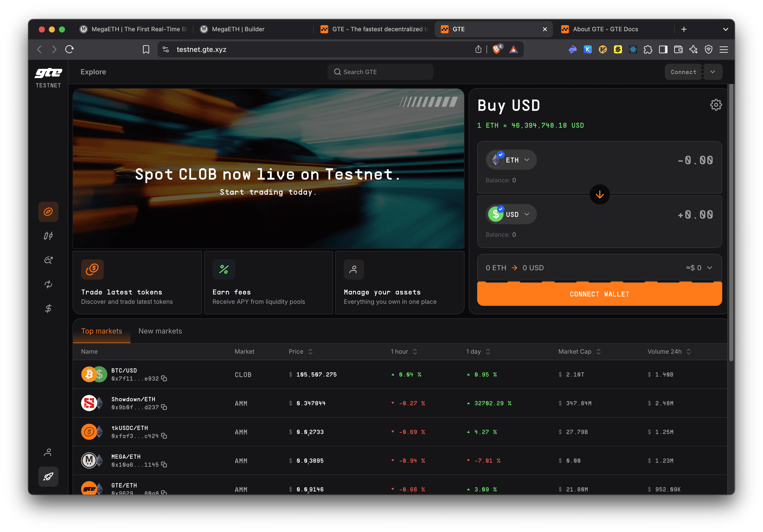The image size is (763, 532).
Task: Open the Brave VPN shield icon
Action: pos(709,50)
